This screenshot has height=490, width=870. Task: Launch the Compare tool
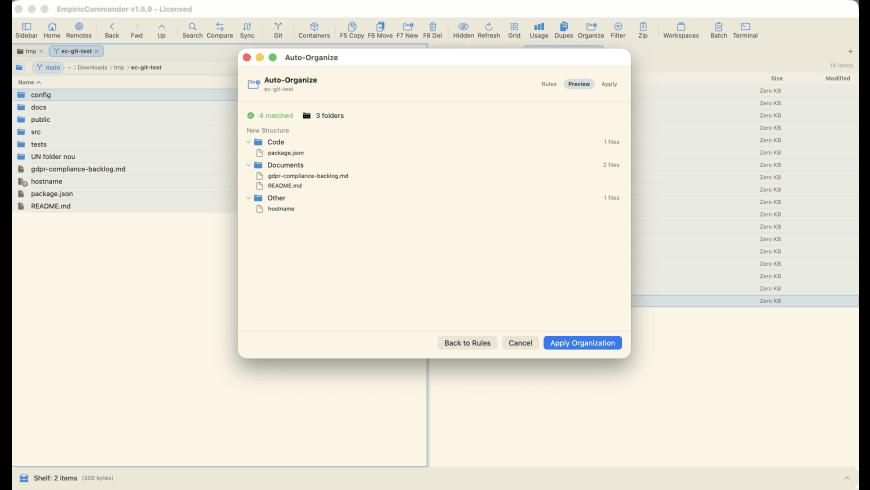click(x=220, y=31)
